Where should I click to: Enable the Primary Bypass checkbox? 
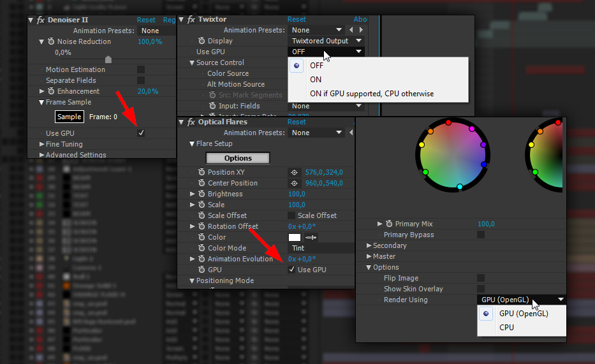[481, 235]
